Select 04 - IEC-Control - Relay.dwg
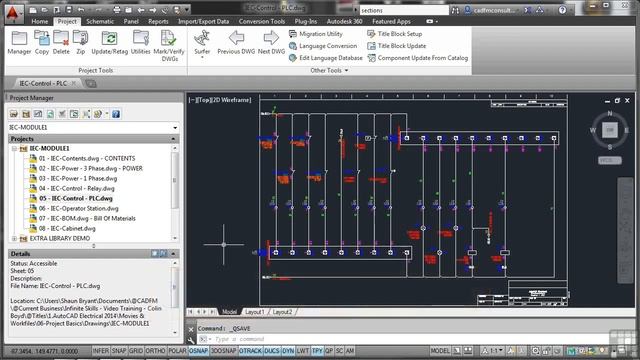 pyautogui.click(x=76, y=189)
